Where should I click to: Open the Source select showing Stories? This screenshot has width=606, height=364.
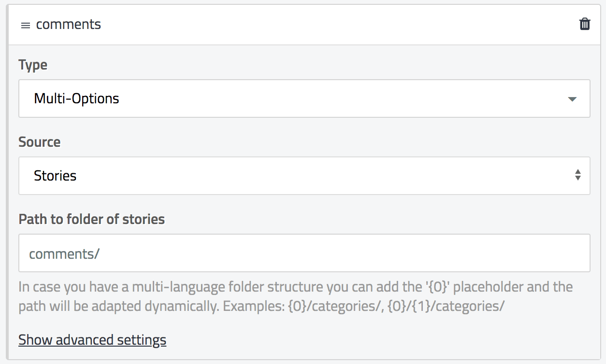[x=304, y=176]
